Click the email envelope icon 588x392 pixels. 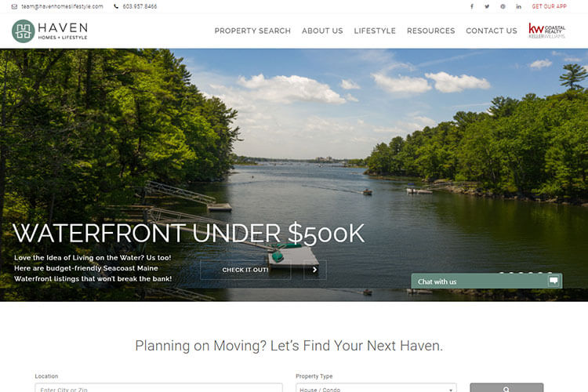pyautogui.click(x=14, y=6)
